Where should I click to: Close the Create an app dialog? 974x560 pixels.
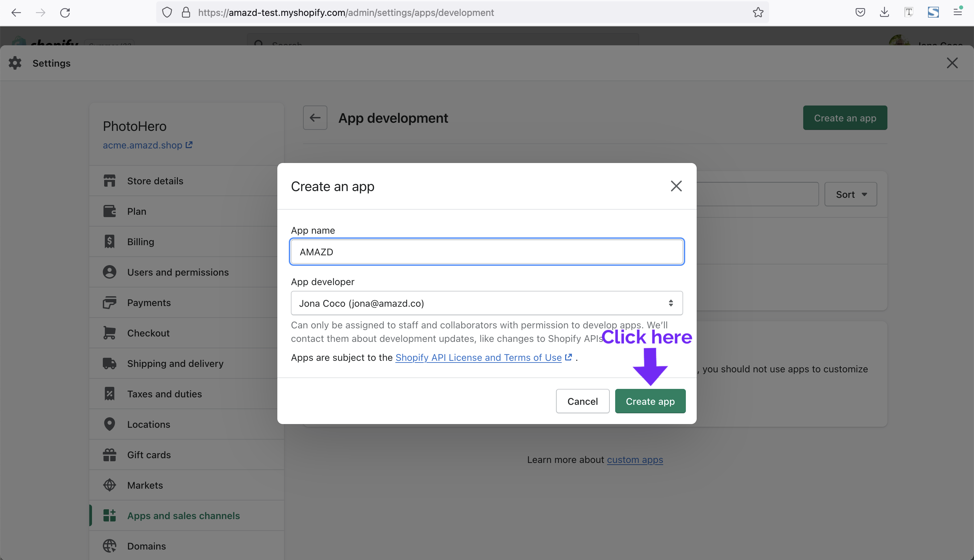coord(676,186)
